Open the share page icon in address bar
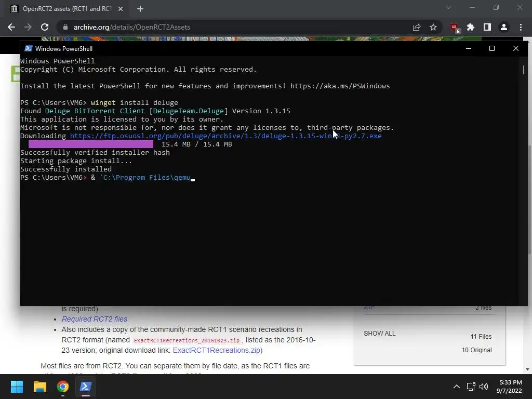The image size is (532, 399). tap(417, 27)
